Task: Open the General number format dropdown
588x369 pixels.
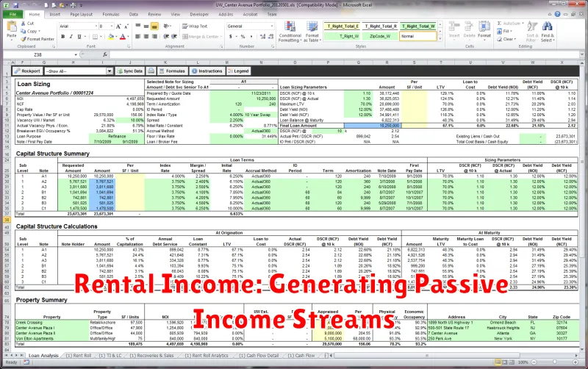Action: click(x=272, y=26)
